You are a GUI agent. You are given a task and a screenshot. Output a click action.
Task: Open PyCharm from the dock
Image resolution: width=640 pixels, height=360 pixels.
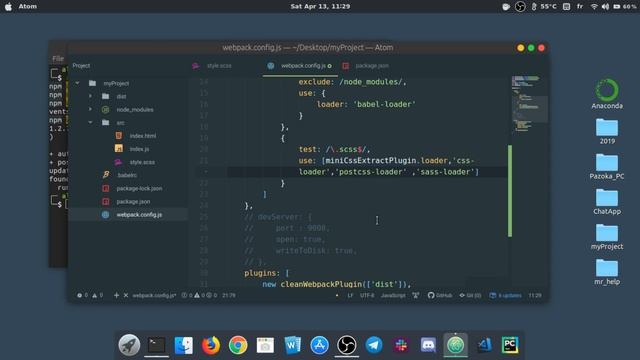pos(510,345)
